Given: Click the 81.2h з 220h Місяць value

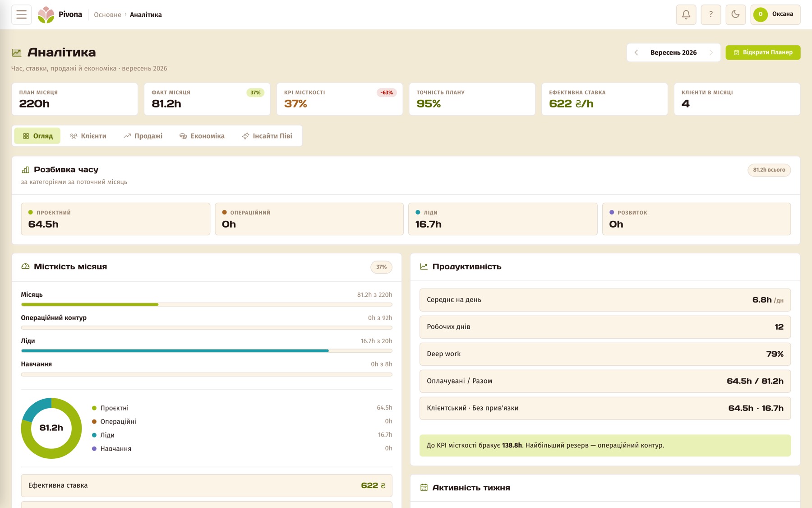Looking at the screenshot, I should pyautogui.click(x=374, y=295).
